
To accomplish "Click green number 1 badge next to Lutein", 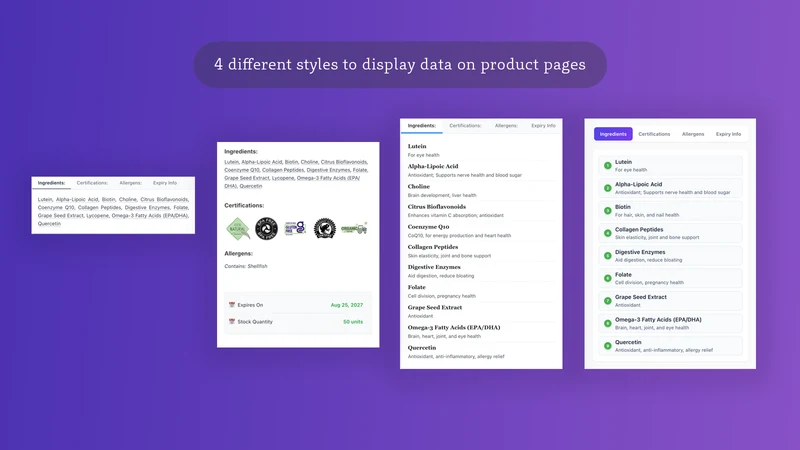I will point(608,165).
